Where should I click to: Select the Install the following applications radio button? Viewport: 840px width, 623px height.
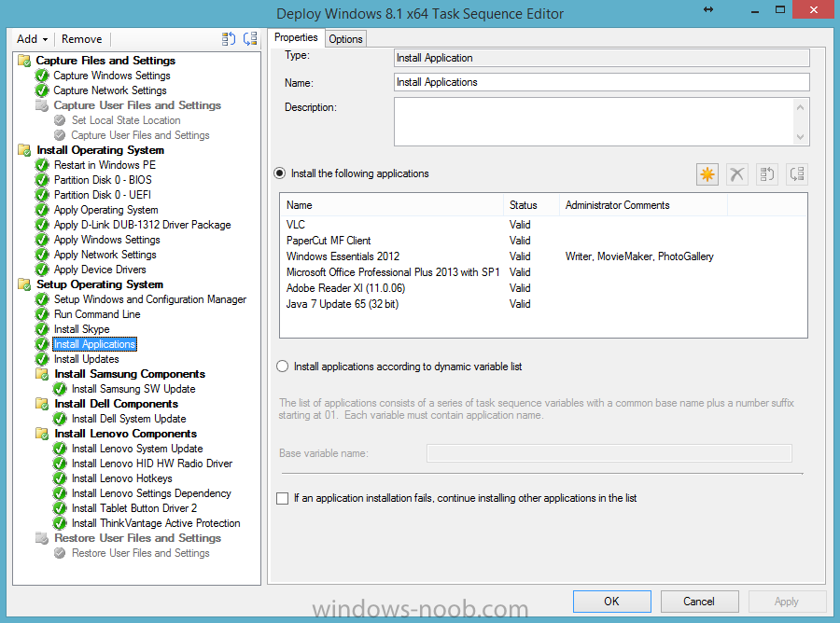pos(280,173)
